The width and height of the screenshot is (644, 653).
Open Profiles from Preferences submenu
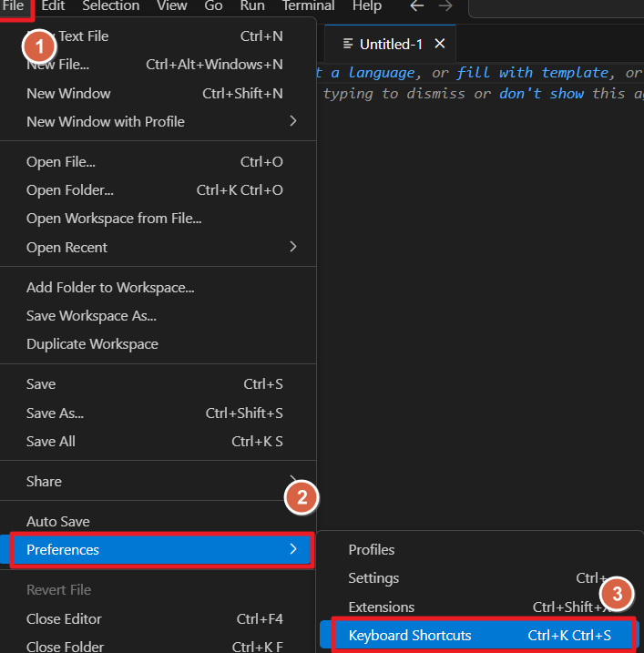click(479, 550)
